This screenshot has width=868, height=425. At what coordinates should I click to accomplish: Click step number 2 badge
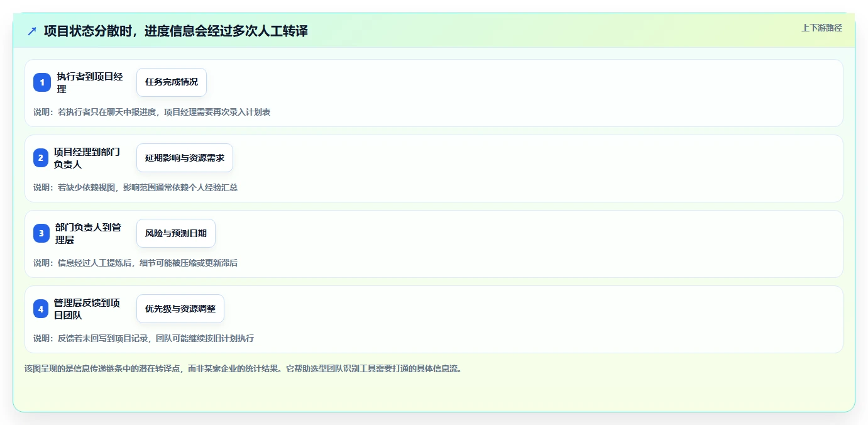(41, 158)
